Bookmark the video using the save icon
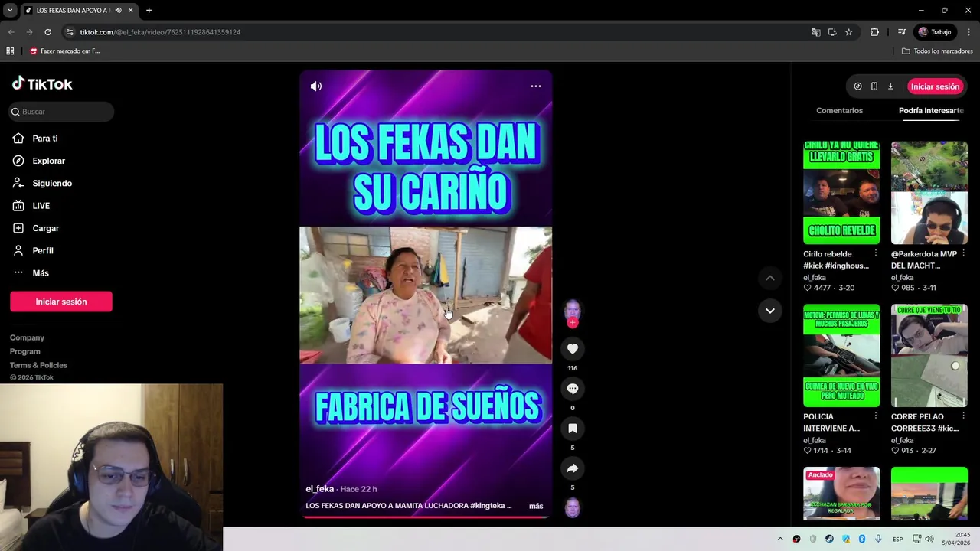The width and height of the screenshot is (980, 551). [x=572, y=429]
